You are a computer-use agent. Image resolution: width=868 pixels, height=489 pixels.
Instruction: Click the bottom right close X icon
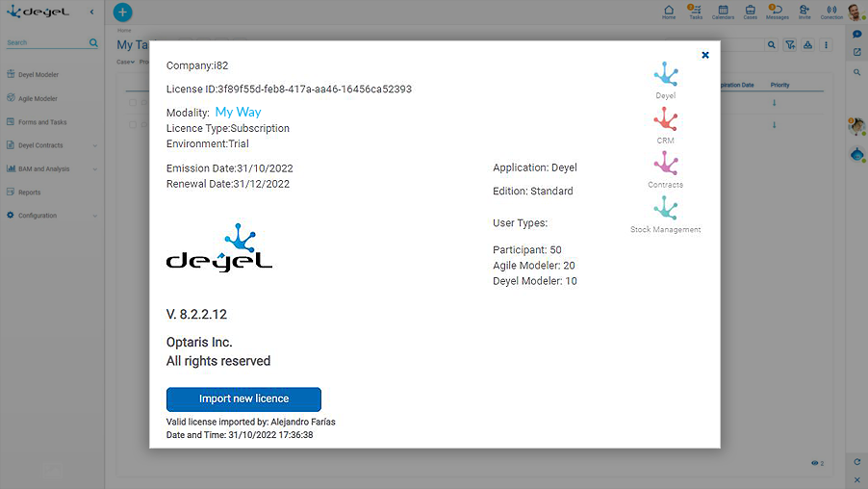pyautogui.click(x=856, y=479)
